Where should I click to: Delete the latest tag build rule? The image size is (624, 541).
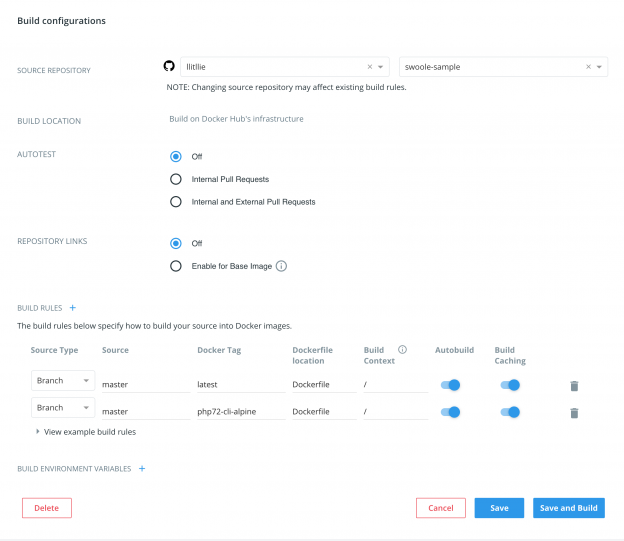coord(574,385)
